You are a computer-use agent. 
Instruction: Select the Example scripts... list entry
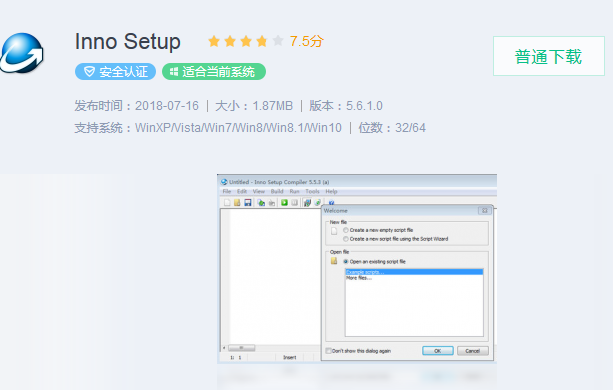pos(414,272)
